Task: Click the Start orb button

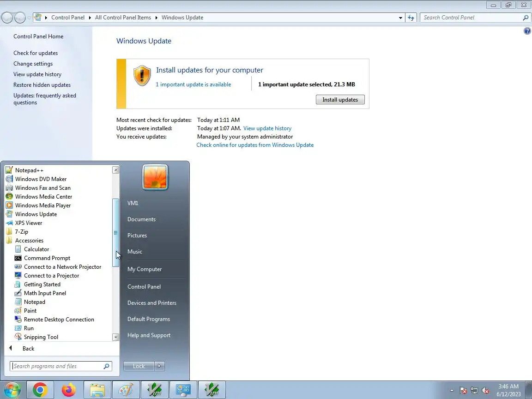Action: tap(12, 390)
